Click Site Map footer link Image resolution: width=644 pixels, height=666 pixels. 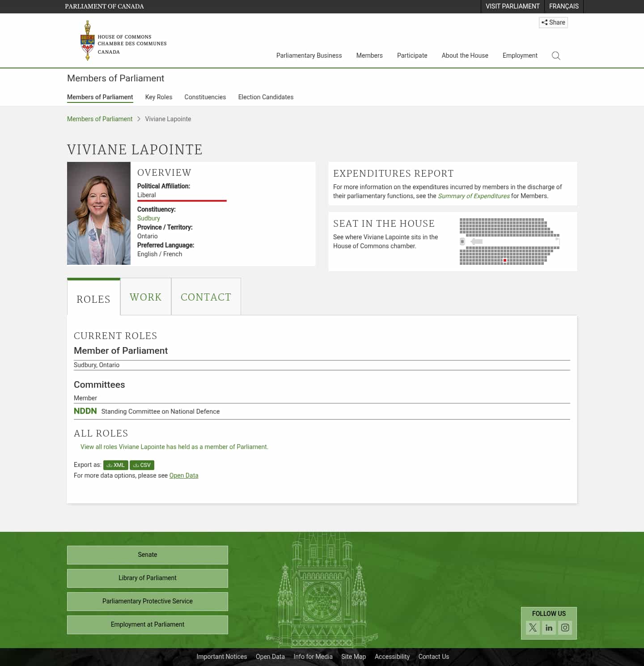(x=354, y=657)
